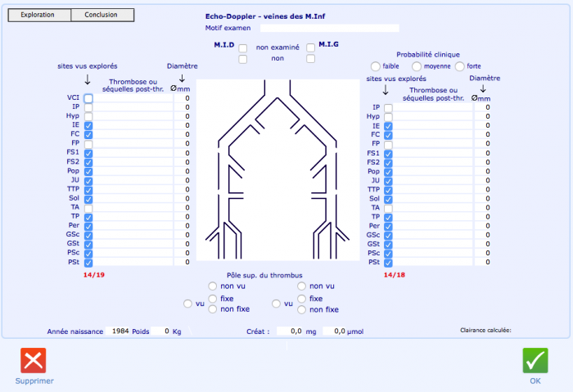Click M.I.G PSt diameter value field
Image resolution: width=573 pixels, height=392 pixels.
pos(483,262)
